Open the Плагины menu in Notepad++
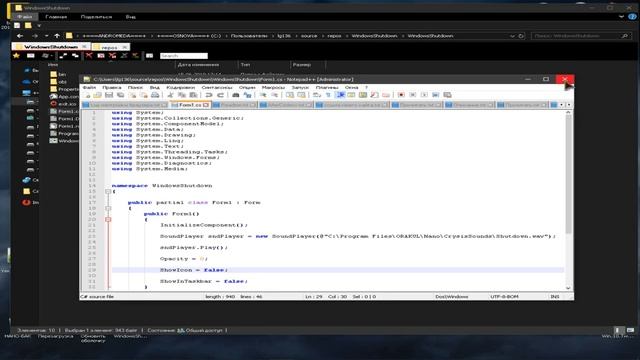This screenshot has height=360, width=640. 327,87
